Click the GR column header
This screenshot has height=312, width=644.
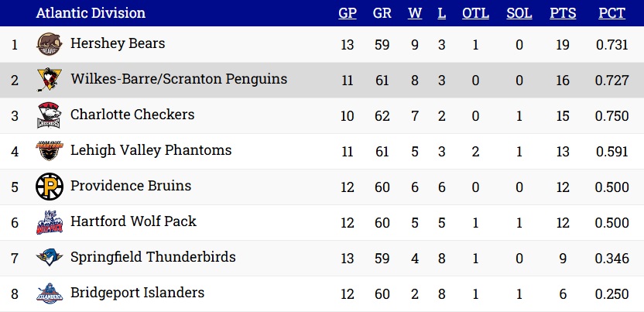tap(382, 13)
